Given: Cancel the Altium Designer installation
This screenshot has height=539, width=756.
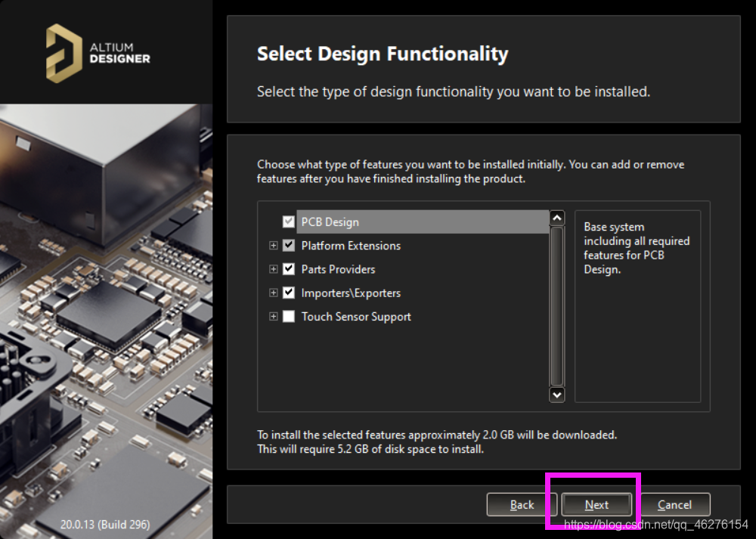Looking at the screenshot, I should [x=674, y=505].
